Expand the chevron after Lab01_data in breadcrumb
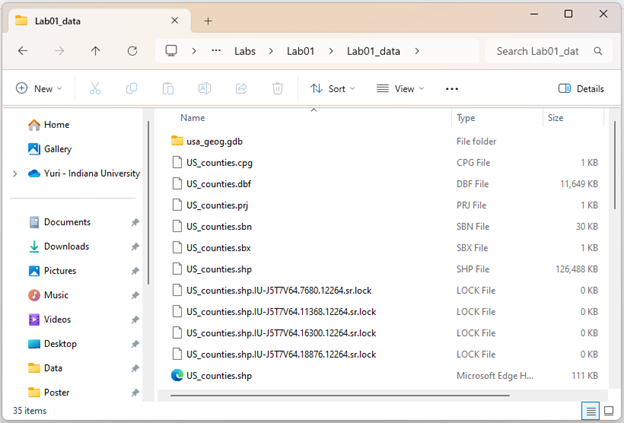The image size is (624, 423). click(x=417, y=51)
